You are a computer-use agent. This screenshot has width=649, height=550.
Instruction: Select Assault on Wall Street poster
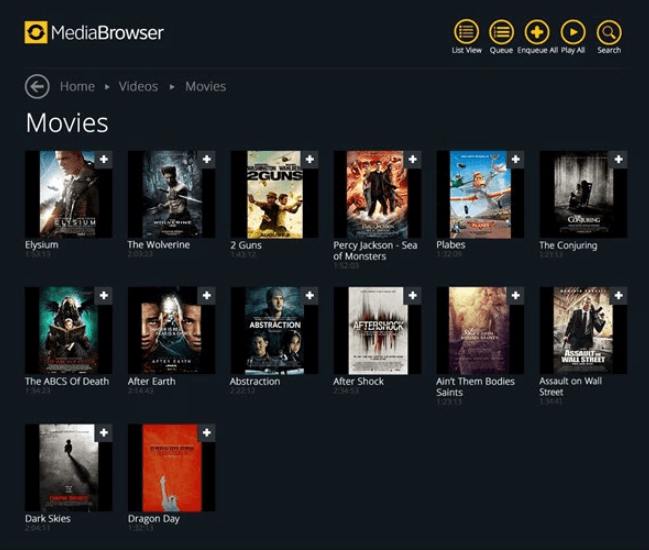pos(583,330)
